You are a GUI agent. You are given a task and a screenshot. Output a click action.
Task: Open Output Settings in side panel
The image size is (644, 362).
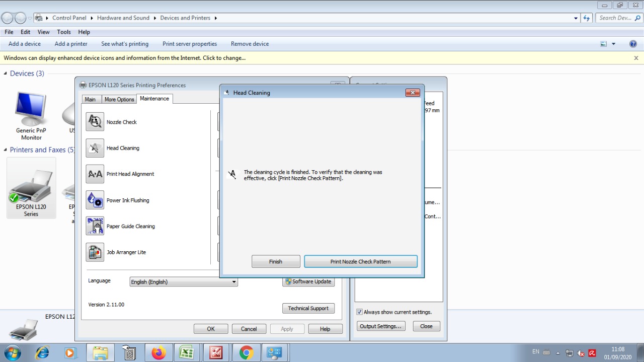point(380,326)
